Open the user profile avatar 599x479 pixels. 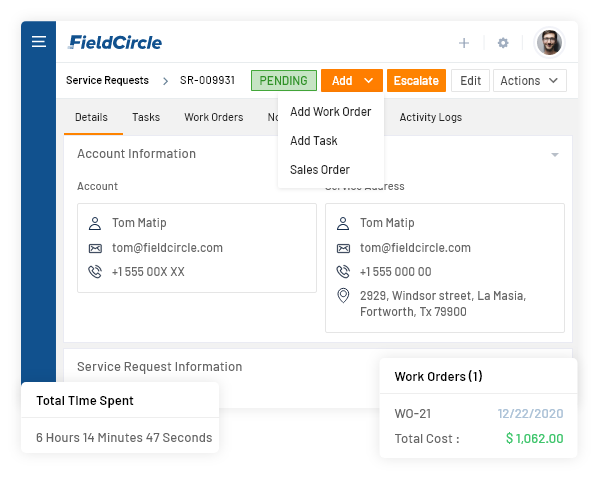click(549, 42)
